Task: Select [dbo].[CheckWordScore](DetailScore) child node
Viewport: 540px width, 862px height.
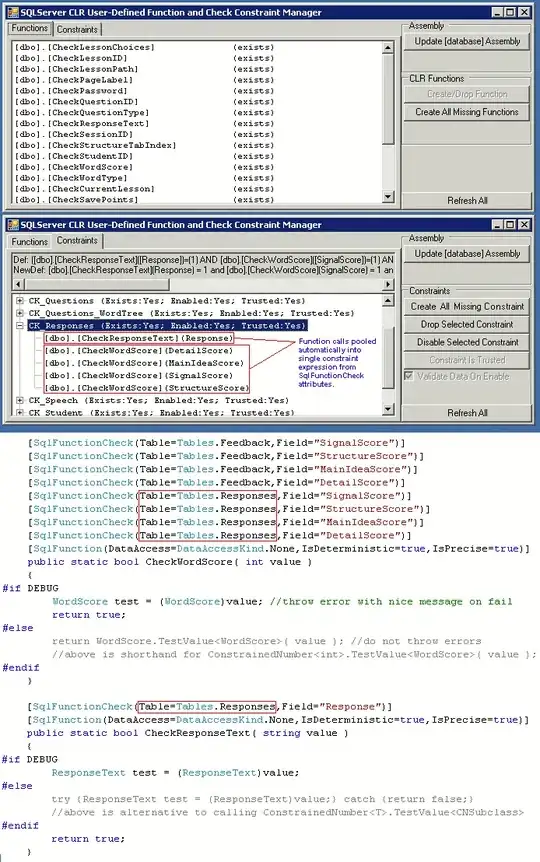Action: (139, 350)
